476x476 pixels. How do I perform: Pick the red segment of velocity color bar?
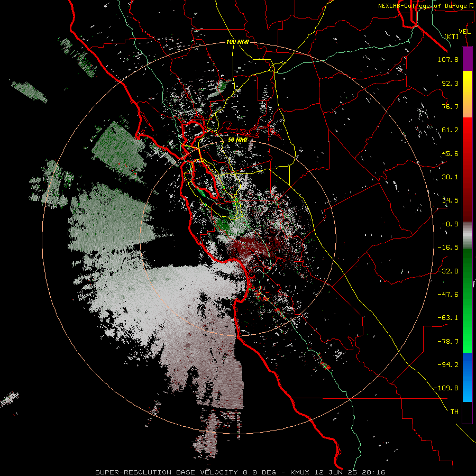click(467, 169)
